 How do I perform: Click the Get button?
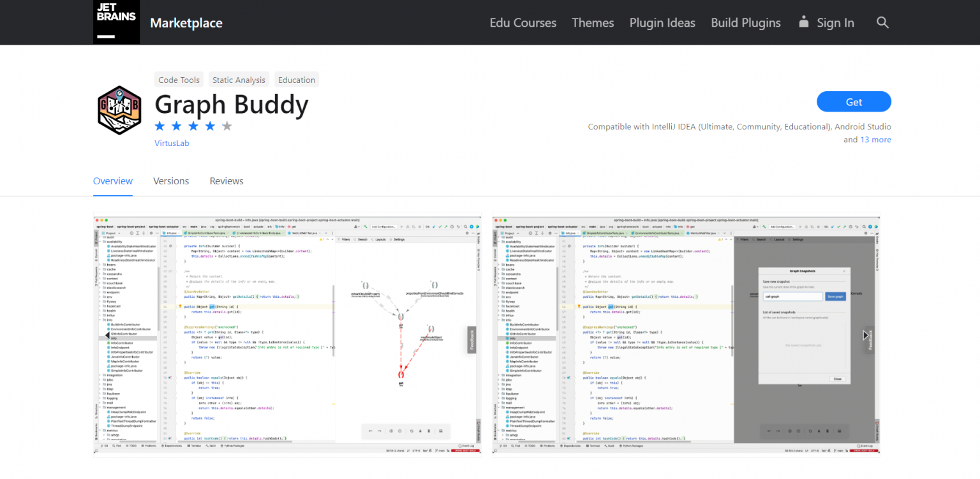pos(854,101)
